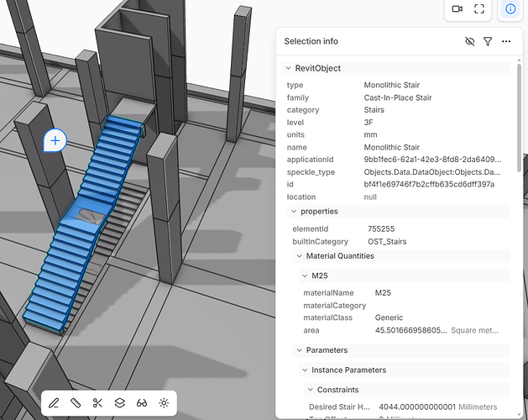This screenshot has height=420, width=528.
Task: Click the Selection info panel scrollbar
Action: click(x=520, y=118)
